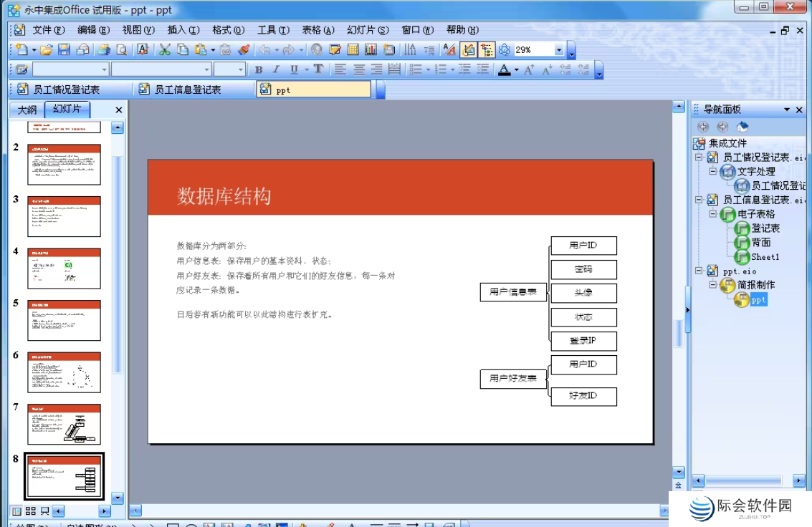
Task: Click the Save icon in the toolbar
Action: click(x=64, y=50)
